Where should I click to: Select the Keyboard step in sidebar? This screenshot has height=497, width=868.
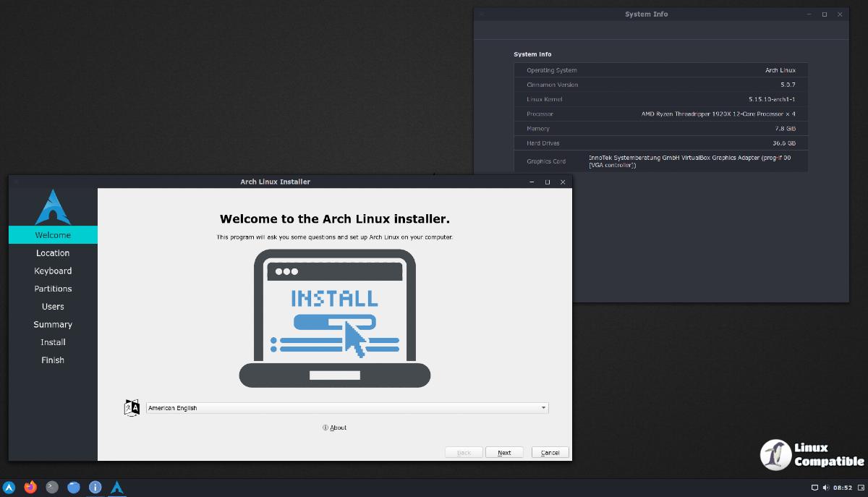(53, 271)
